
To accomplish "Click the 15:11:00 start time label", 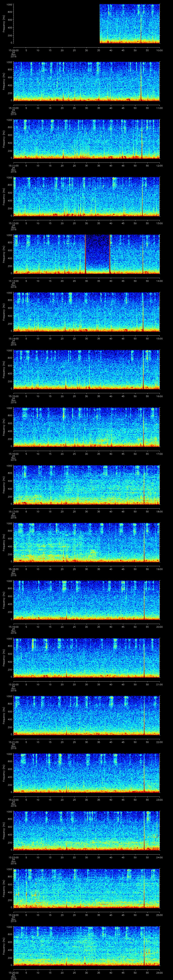I will (13, 166).
